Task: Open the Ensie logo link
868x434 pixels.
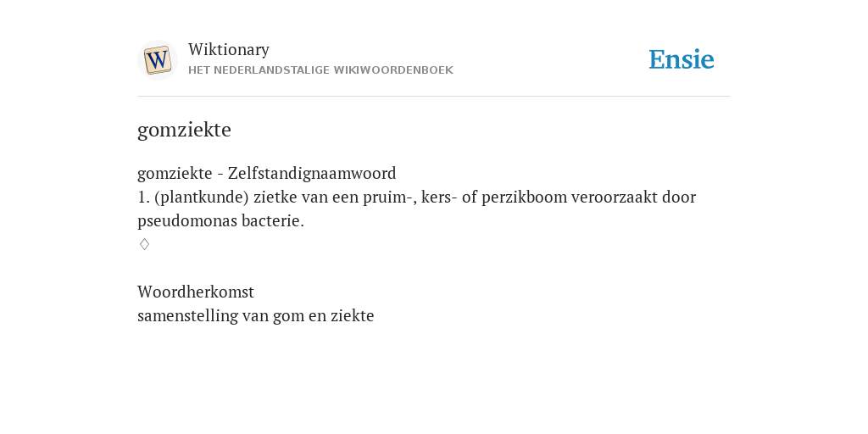Action: point(681,59)
